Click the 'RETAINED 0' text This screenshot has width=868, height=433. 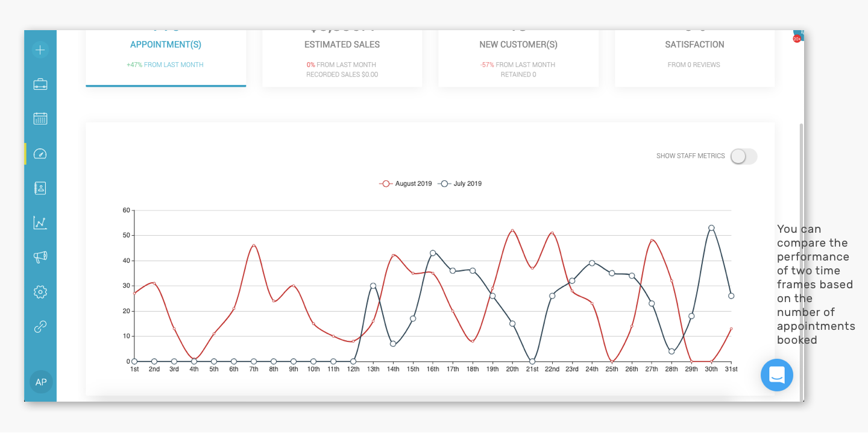pos(518,75)
